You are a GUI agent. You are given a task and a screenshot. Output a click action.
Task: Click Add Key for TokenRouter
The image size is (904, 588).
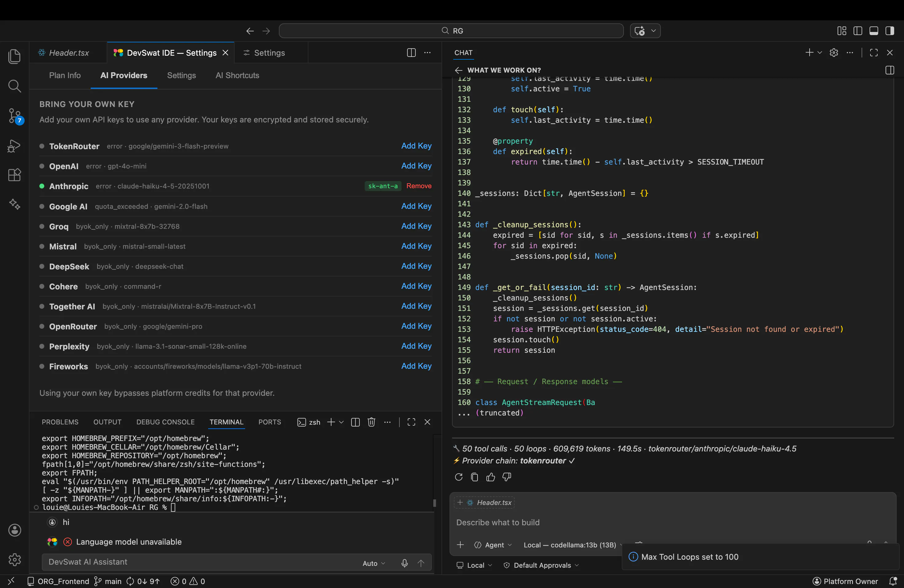(x=416, y=146)
